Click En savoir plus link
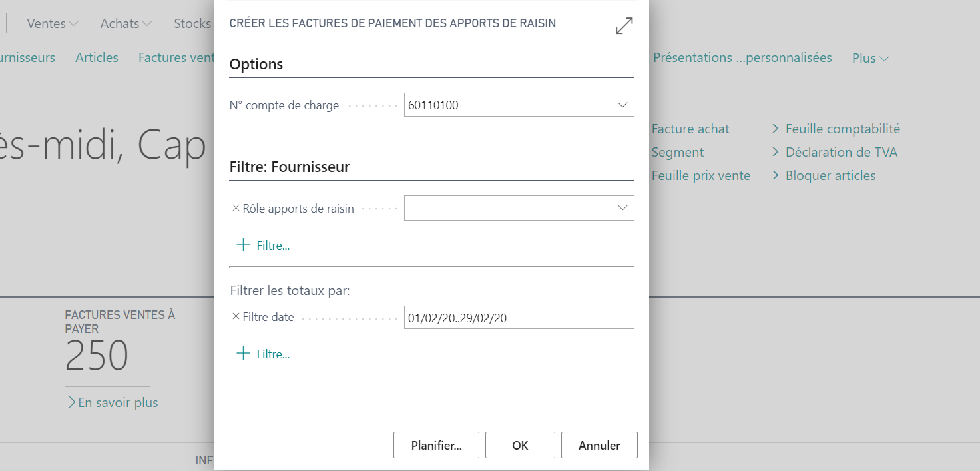Image resolution: width=980 pixels, height=471 pixels. (113, 402)
